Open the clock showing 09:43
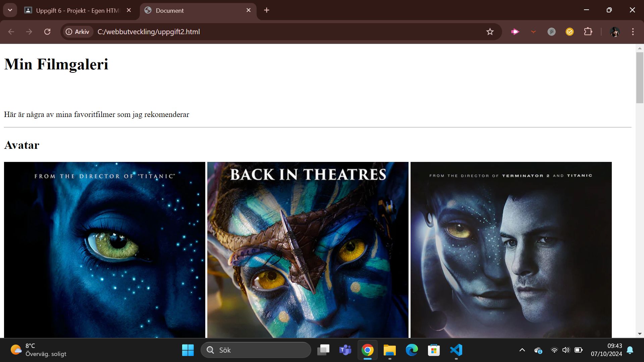This screenshot has height=362, width=644. click(606, 350)
